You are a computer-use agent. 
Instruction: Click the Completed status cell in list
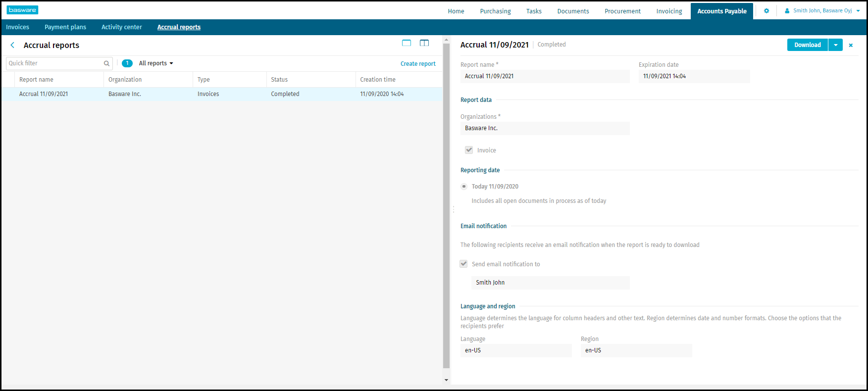[285, 94]
